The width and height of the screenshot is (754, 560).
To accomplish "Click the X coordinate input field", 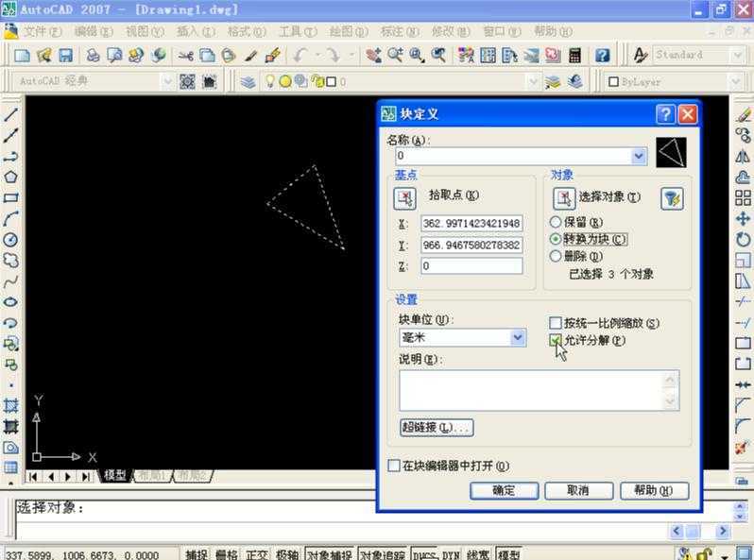I will point(471,224).
